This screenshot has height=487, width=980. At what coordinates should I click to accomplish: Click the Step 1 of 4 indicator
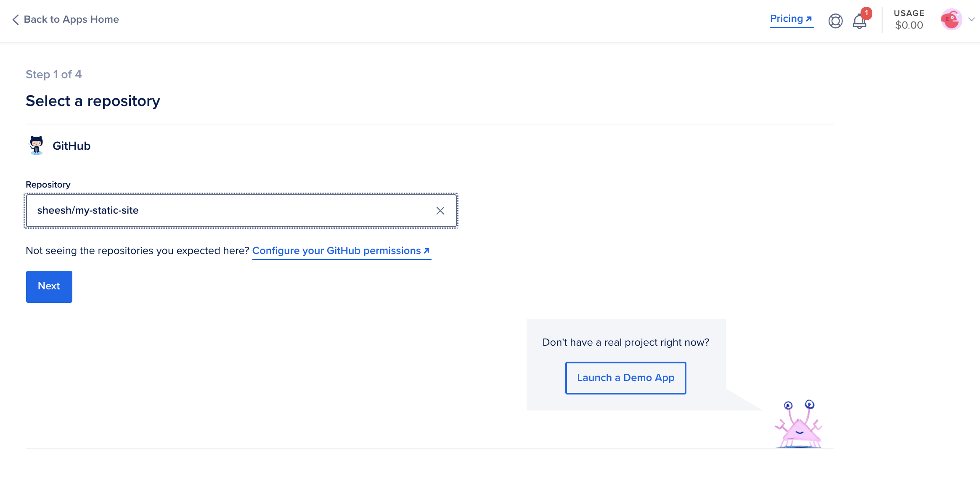[x=53, y=74]
